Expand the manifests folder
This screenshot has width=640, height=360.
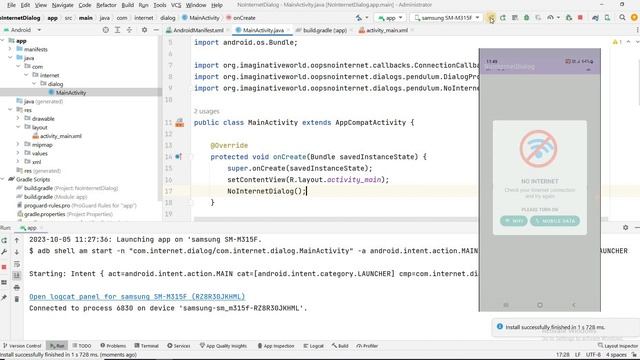tap(10, 49)
